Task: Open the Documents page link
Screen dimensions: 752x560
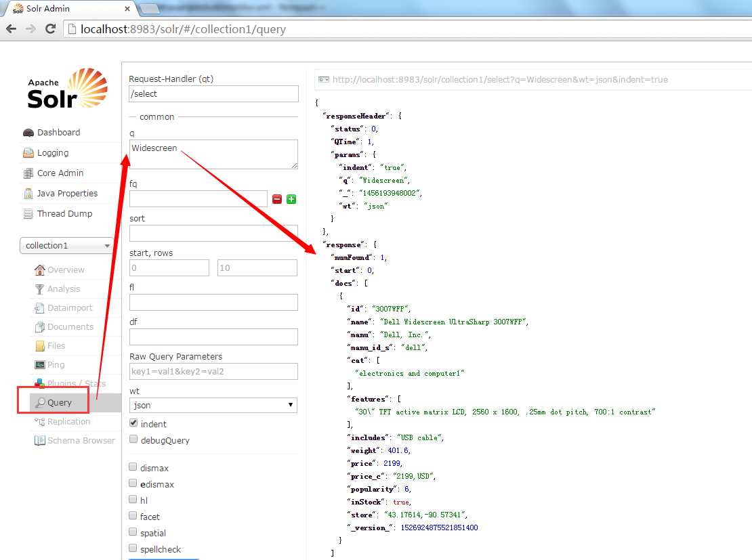Action: pyautogui.click(x=70, y=327)
